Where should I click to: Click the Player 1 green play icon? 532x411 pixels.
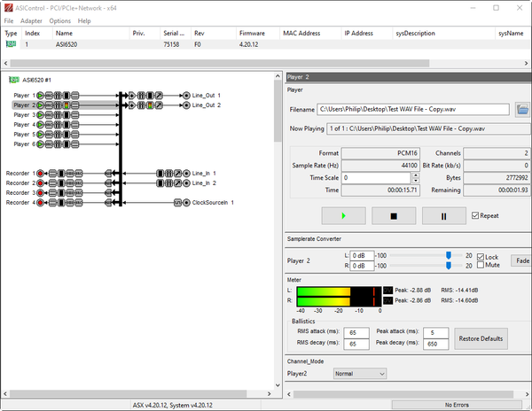click(x=40, y=95)
